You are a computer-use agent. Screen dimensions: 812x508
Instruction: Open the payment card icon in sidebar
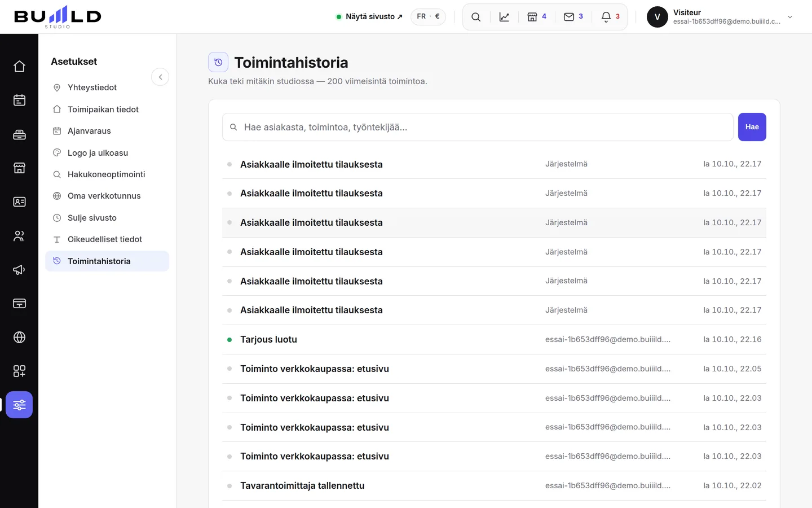pos(19,304)
